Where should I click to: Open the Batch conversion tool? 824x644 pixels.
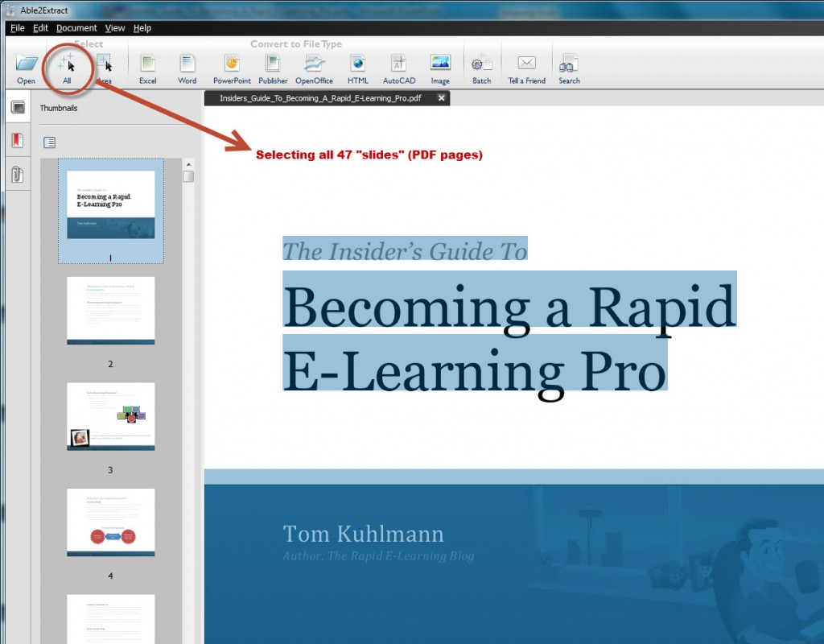point(481,69)
